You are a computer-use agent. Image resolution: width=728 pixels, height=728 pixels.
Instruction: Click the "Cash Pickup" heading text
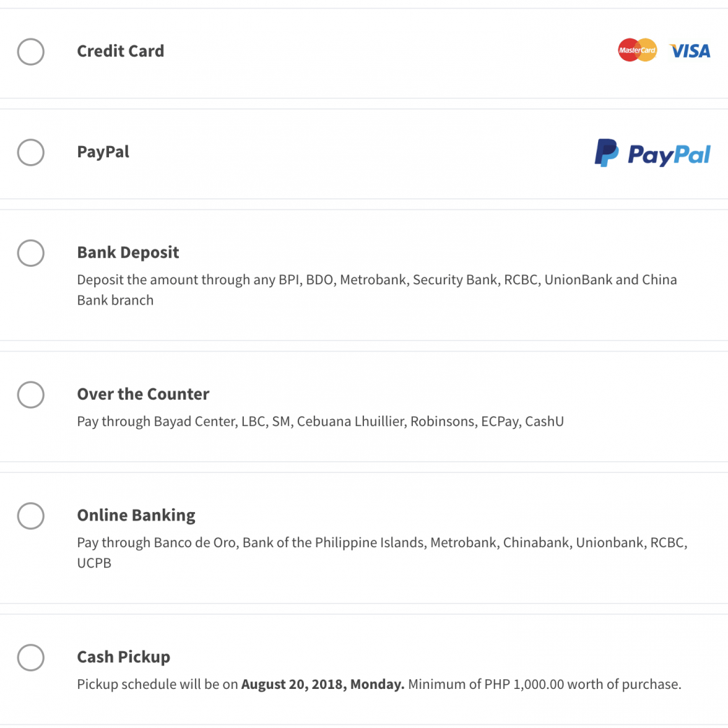[x=123, y=657]
